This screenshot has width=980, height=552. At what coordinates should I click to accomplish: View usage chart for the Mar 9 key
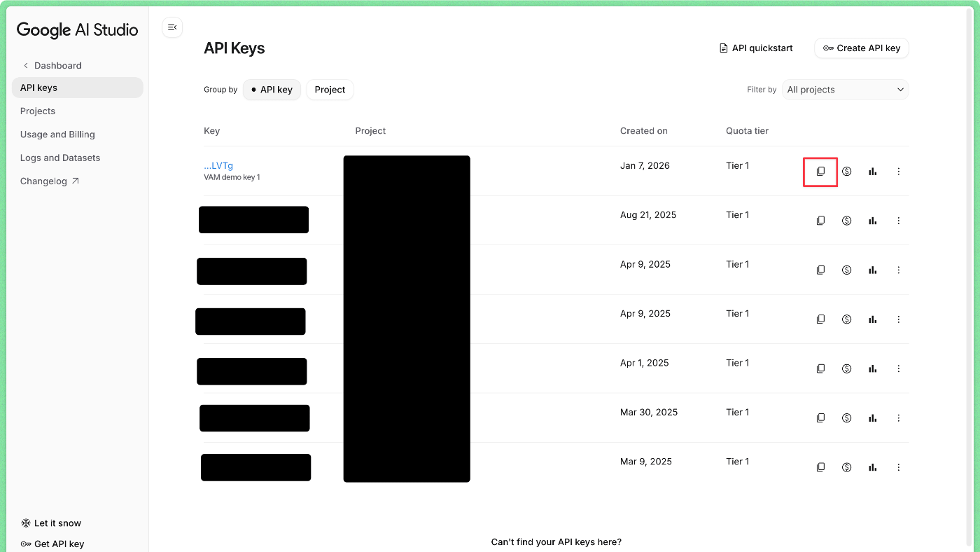[872, 467]
